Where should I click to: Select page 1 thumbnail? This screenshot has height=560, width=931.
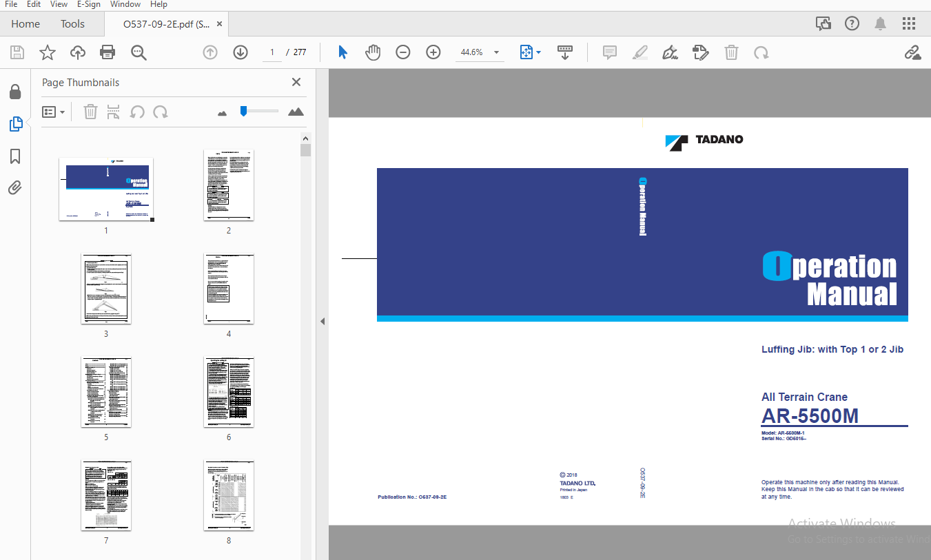(x=106, y=189)
